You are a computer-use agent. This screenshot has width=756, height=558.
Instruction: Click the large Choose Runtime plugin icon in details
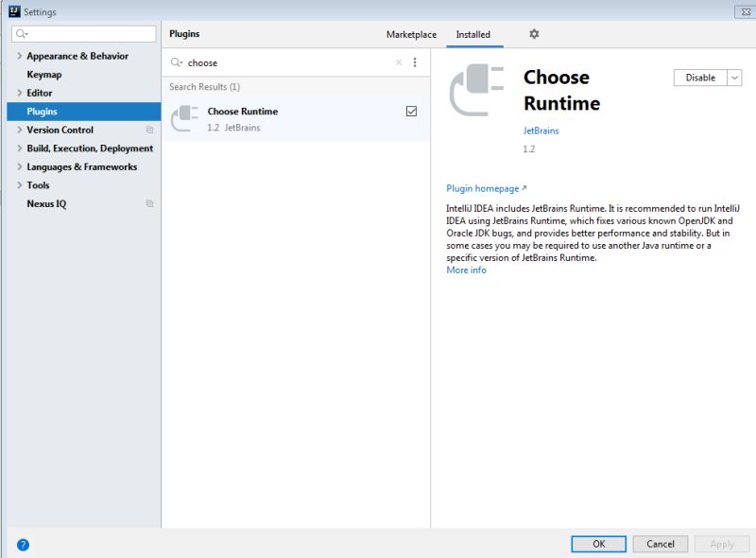pyautogui.click(x=476, y=90)
